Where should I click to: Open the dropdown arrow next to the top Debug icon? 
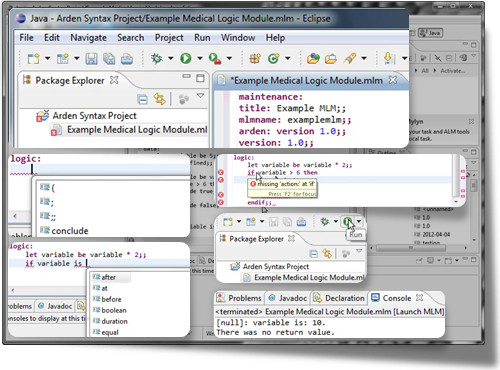coord(170,59)
